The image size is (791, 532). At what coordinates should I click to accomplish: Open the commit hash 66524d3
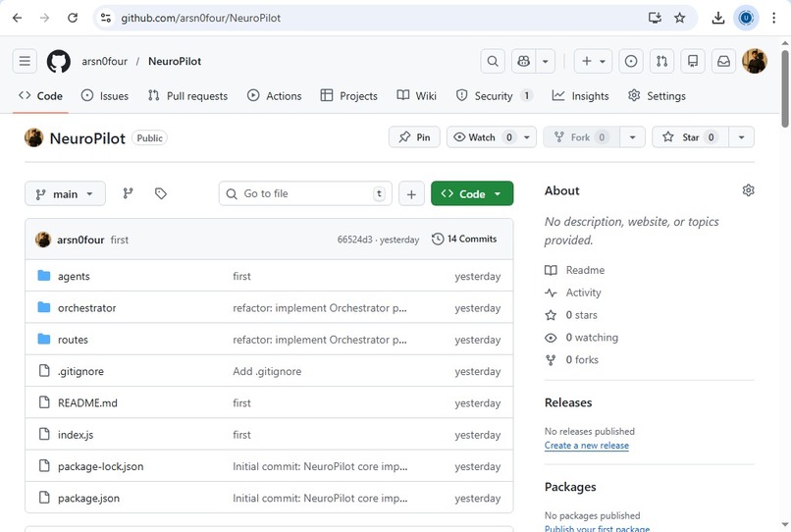tap(355, 239)
